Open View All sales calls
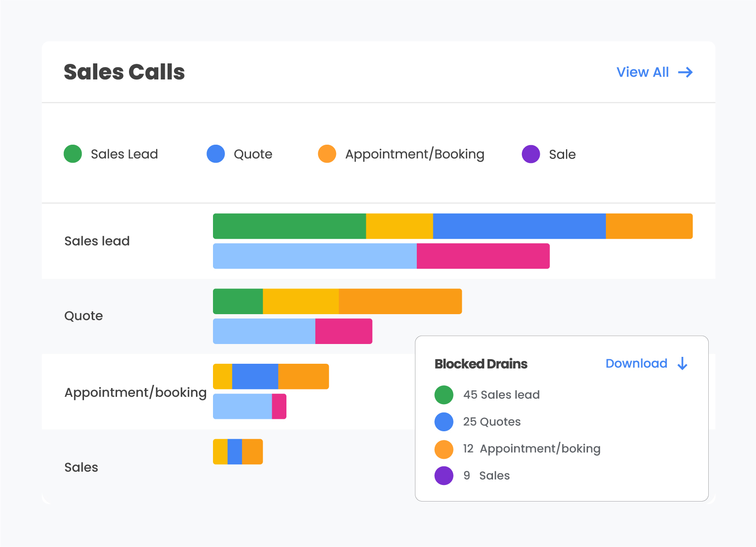The image size is (756, 547). (643, 72)
